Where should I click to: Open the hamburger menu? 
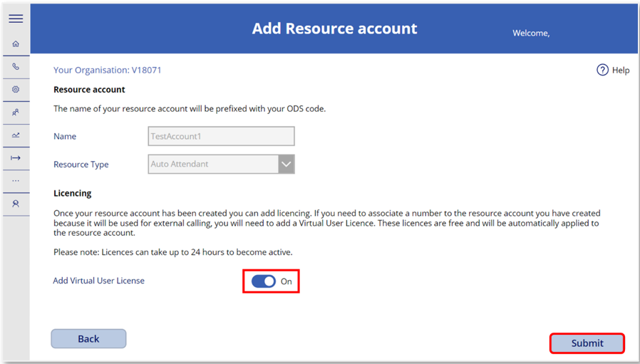coord(16,19)
